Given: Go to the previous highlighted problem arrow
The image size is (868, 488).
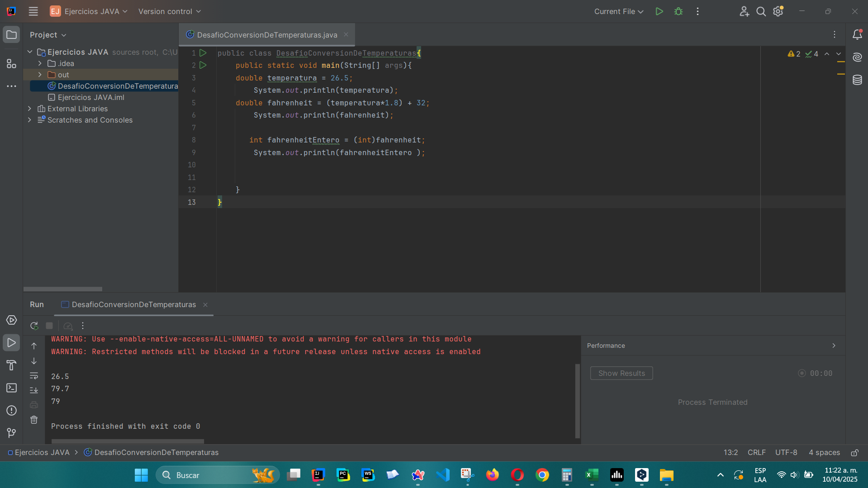Looking at the screenshot, I should (827, 54).
